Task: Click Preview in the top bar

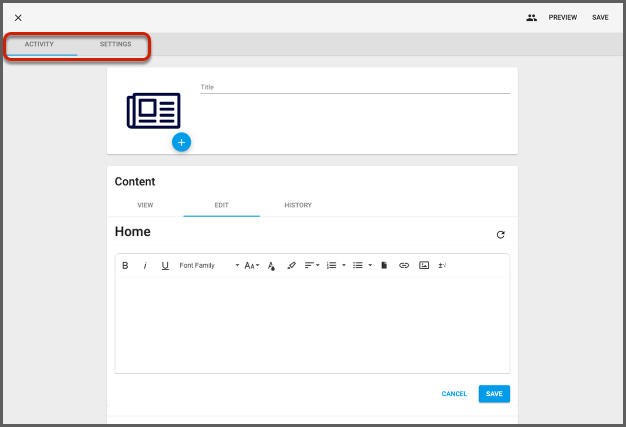Action: (x=563, y=17)
